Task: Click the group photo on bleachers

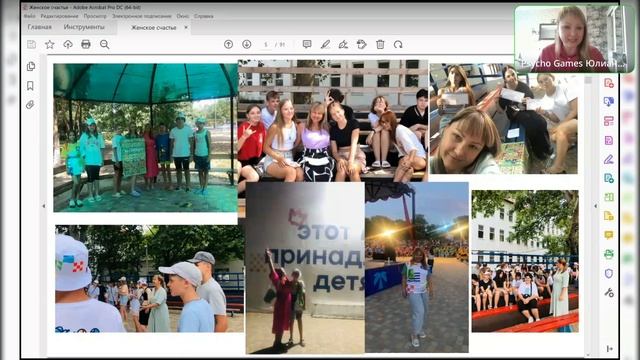Action: [333, 121]
